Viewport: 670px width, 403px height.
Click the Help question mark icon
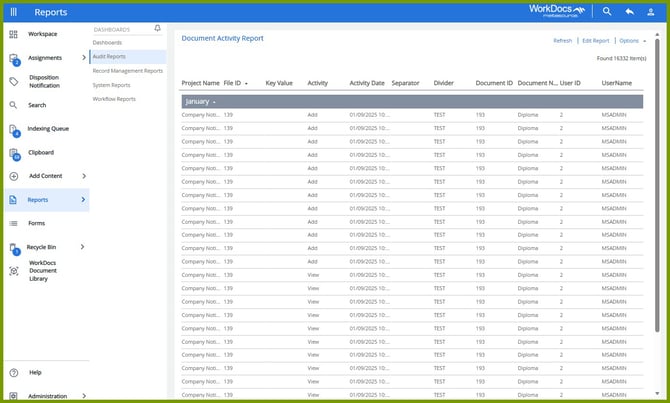tap(14, 373)
